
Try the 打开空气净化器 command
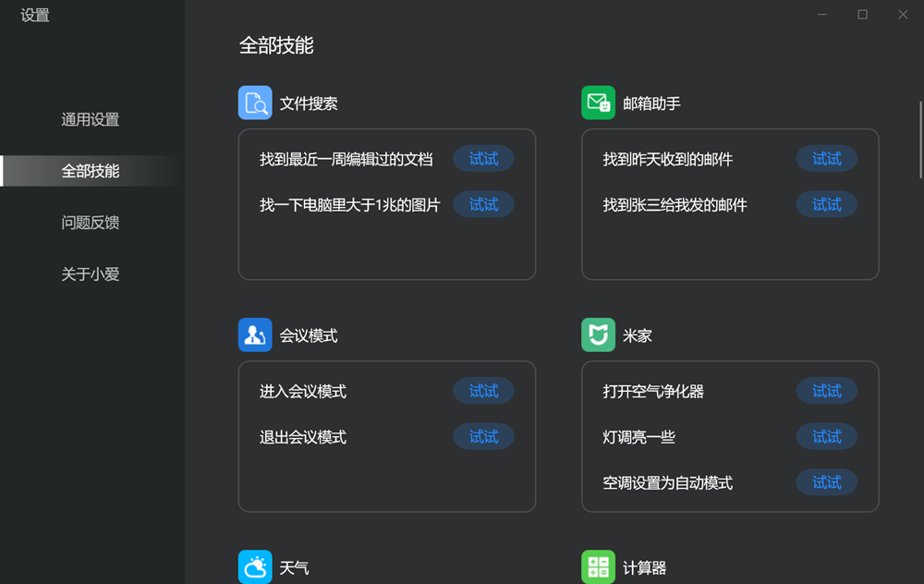click(x=826, y=390)
